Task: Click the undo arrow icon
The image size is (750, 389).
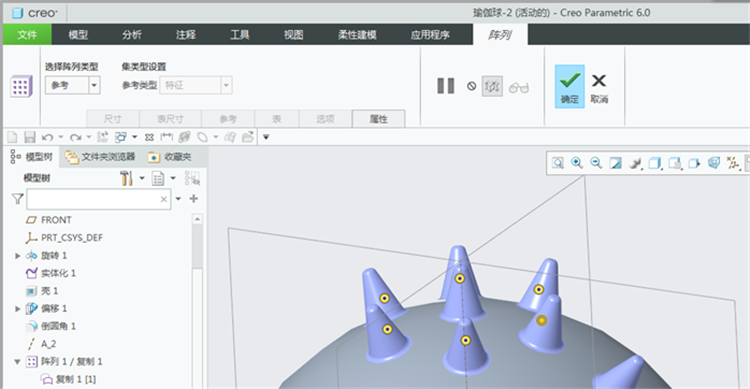Action: pos(47,138)
